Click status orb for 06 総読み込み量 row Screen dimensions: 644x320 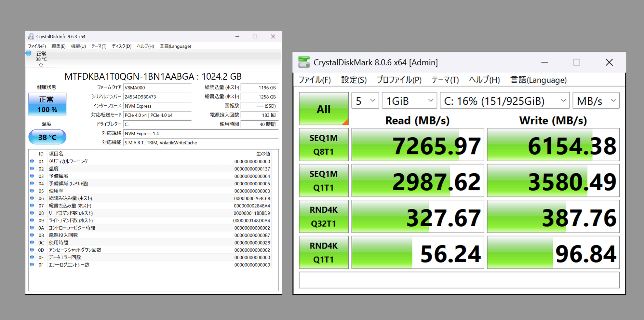tap(32, 198)
